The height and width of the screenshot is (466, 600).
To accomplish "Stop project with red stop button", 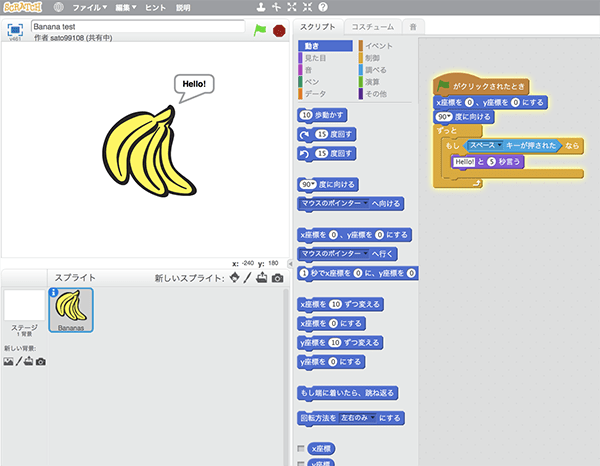I will (279, 31).
